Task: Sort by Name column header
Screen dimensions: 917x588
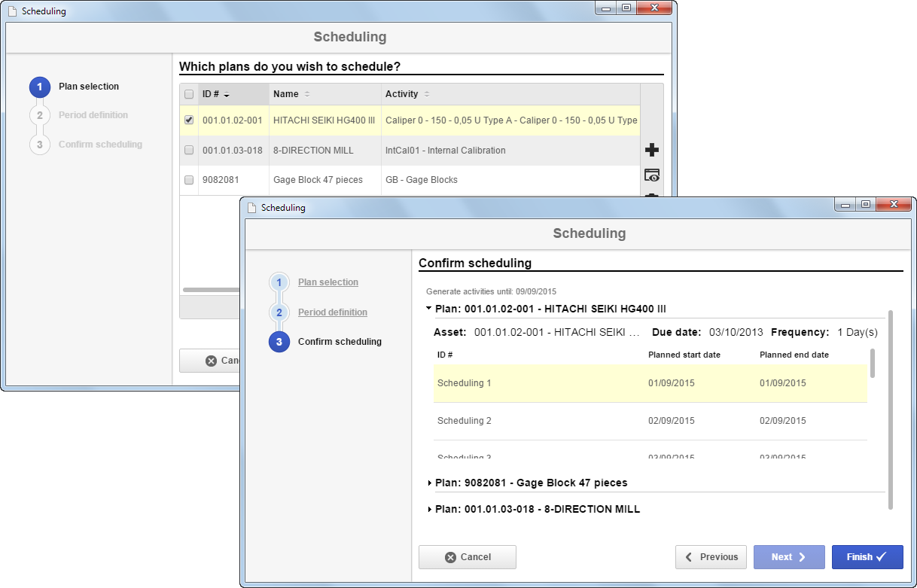Action: pyautogui.click(x=325, y=94)
